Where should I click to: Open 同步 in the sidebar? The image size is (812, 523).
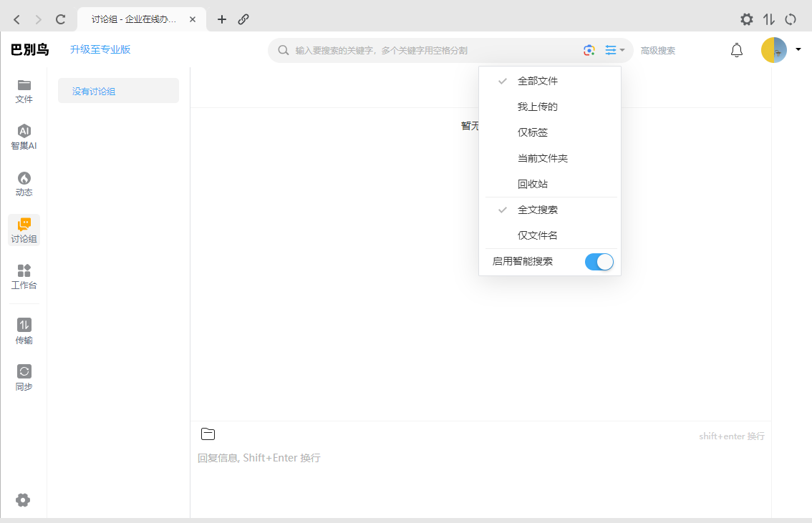click(x=24, y=378)
